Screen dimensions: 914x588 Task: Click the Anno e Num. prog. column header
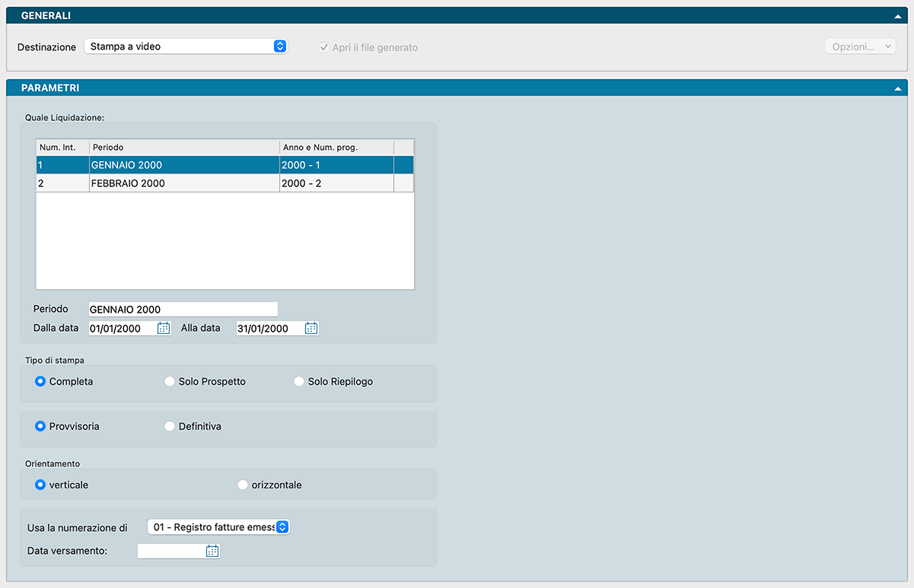pos(335,147)
